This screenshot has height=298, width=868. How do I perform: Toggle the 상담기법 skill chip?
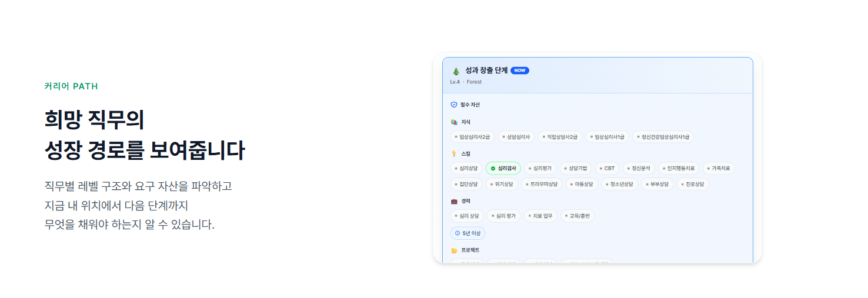(x=575, y=168)
